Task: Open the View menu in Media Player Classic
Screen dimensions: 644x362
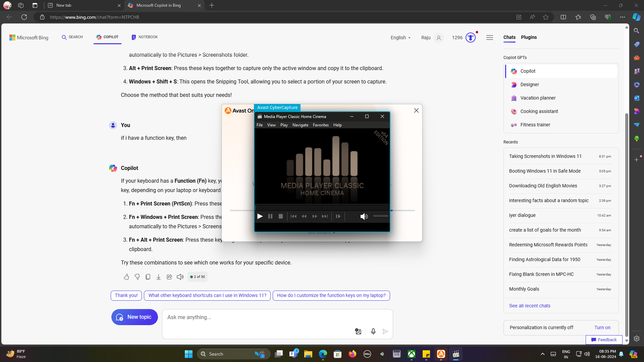Action: click(x=271, y=125)
